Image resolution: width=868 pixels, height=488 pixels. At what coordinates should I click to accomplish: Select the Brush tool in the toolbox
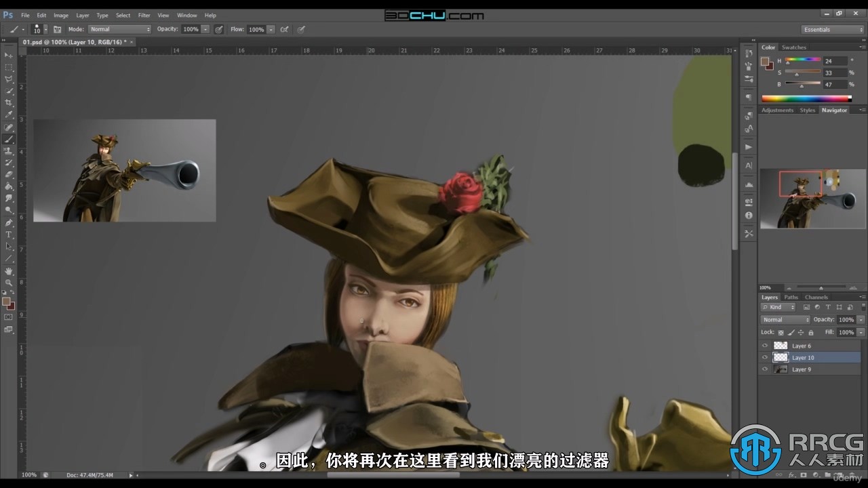coord(9,139)
